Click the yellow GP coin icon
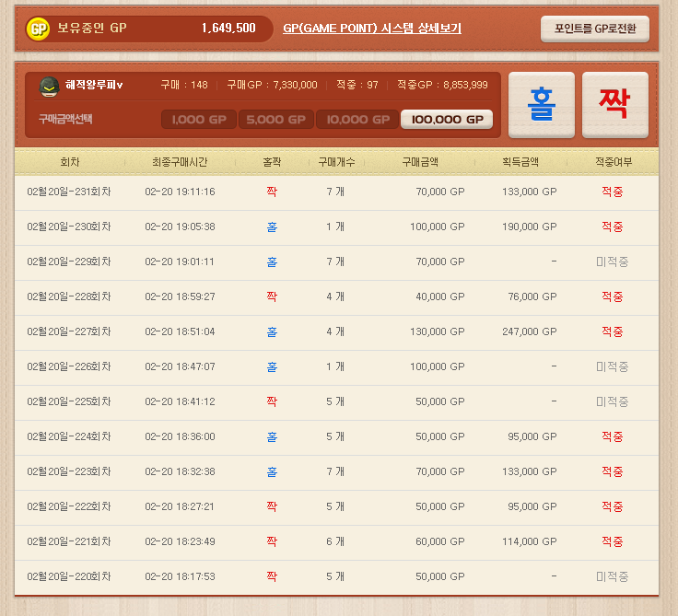The image size is (678, 616). 38,29
